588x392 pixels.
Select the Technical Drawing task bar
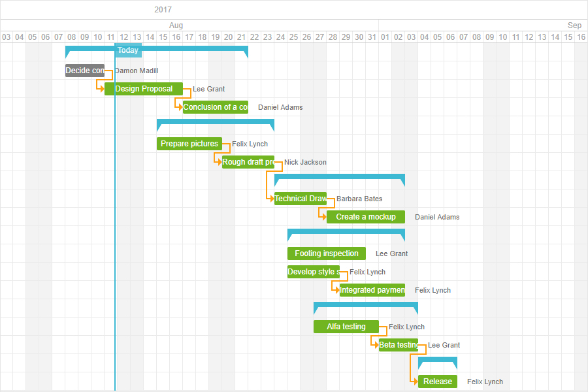click(299, 199)
